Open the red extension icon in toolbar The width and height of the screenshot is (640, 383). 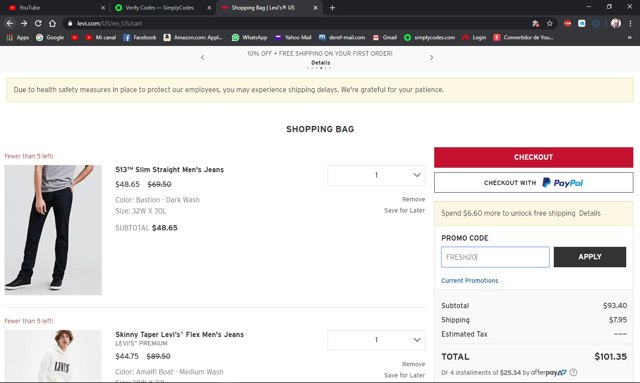567,23
